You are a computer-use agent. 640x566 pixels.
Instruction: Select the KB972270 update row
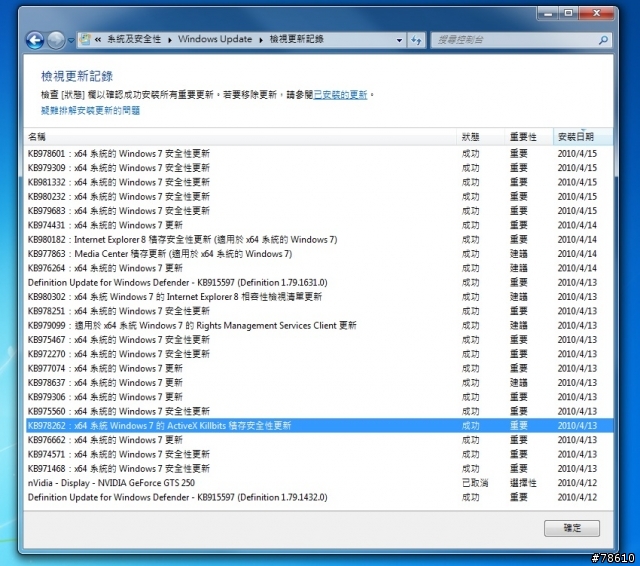coord(319,354)
